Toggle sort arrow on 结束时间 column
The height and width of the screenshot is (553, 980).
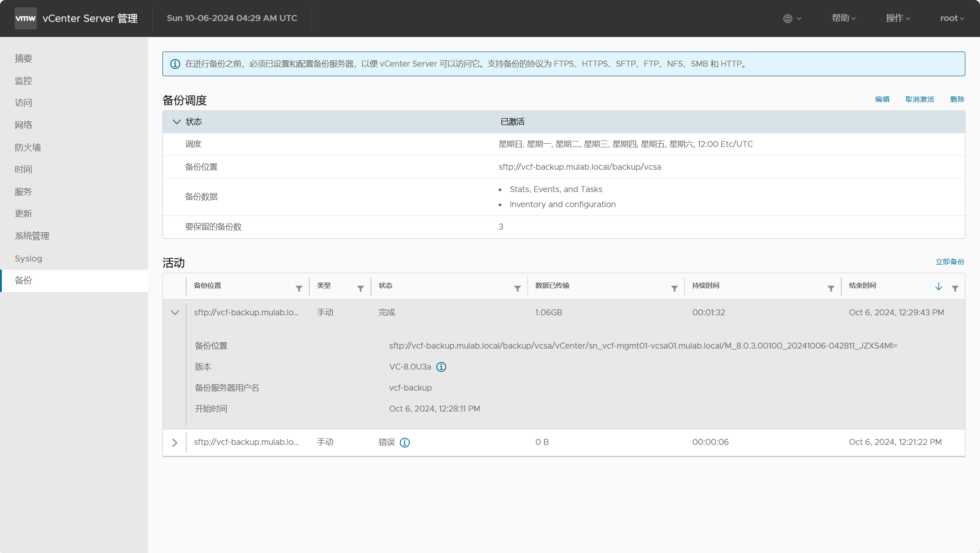coord(938,287)
